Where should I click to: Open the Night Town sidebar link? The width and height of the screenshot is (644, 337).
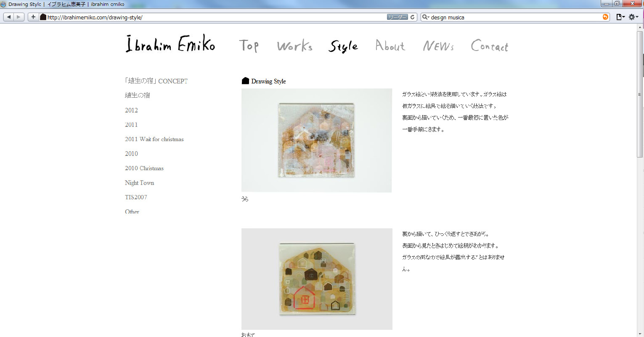tap(139, 182)
